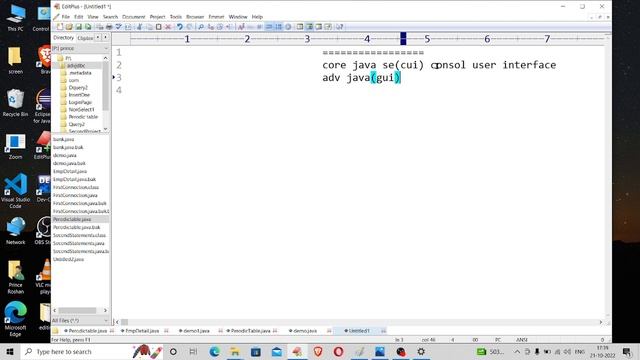Image resolution: width=640 pixels, height=360 pixels.
Task: Select the advjdbc folder in directory tree
Action: [x=76, y=65]
